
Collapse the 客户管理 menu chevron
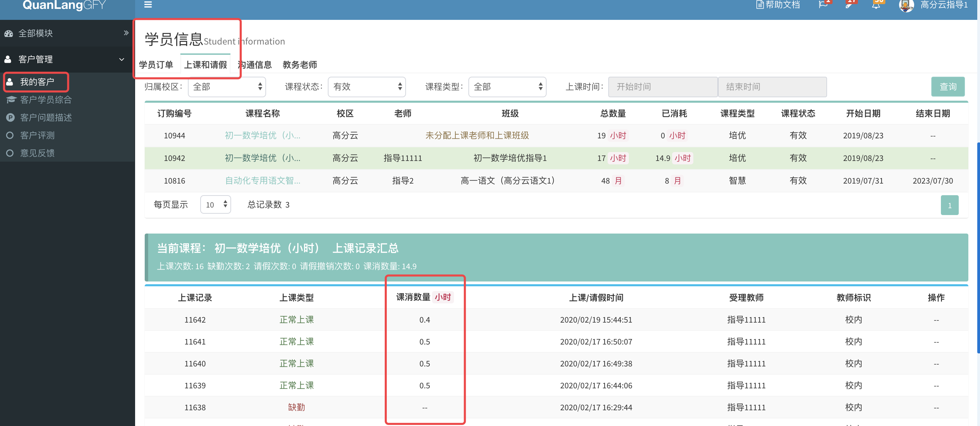coord(122,59)
